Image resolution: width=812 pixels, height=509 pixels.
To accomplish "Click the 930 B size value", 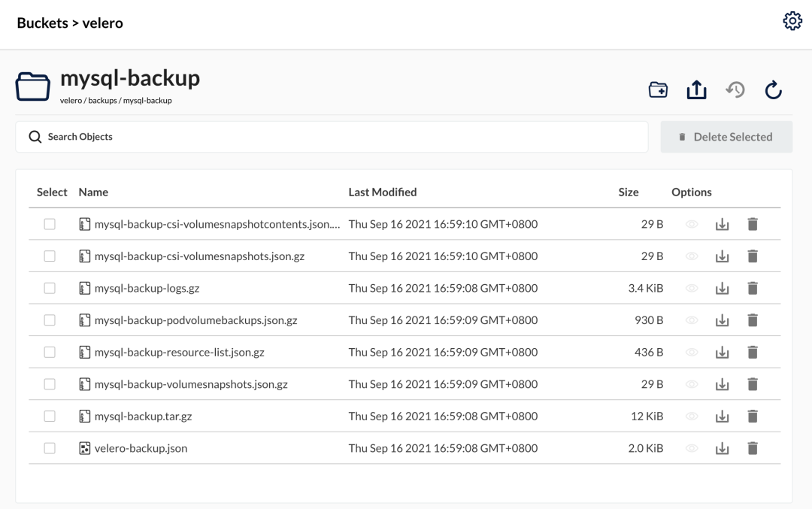I will pos(649,320).
